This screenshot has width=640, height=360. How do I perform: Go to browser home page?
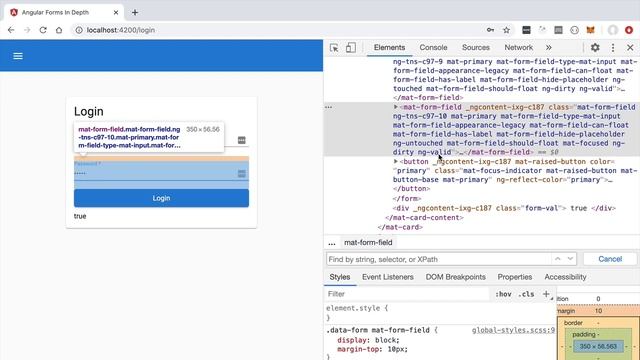coord(59,30)
